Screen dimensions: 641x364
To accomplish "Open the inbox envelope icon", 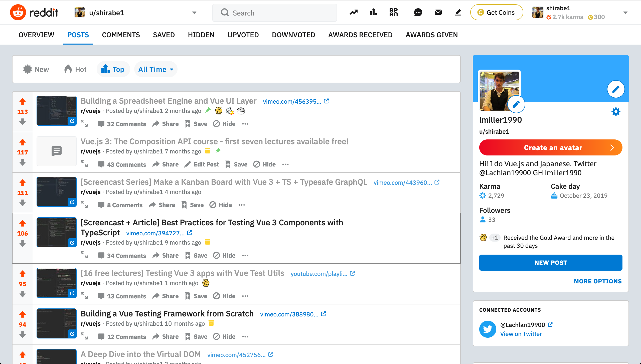I will tap(438, 12).
